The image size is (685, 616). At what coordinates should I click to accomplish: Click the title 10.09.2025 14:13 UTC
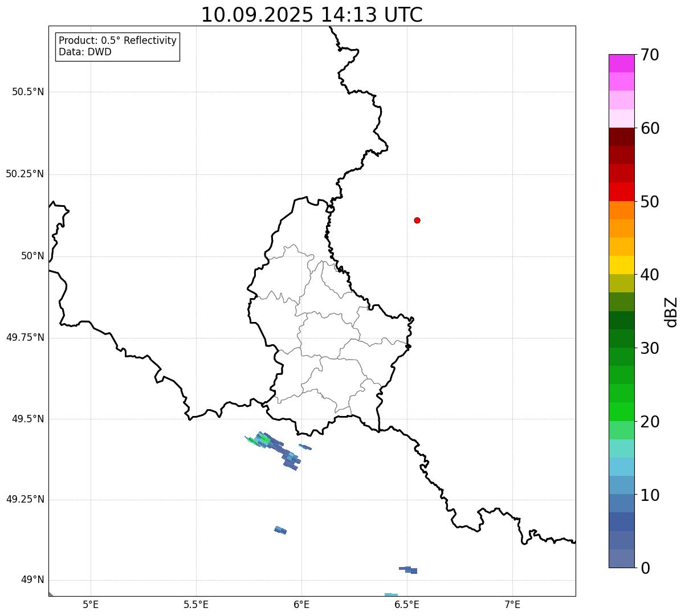[312, 15]
